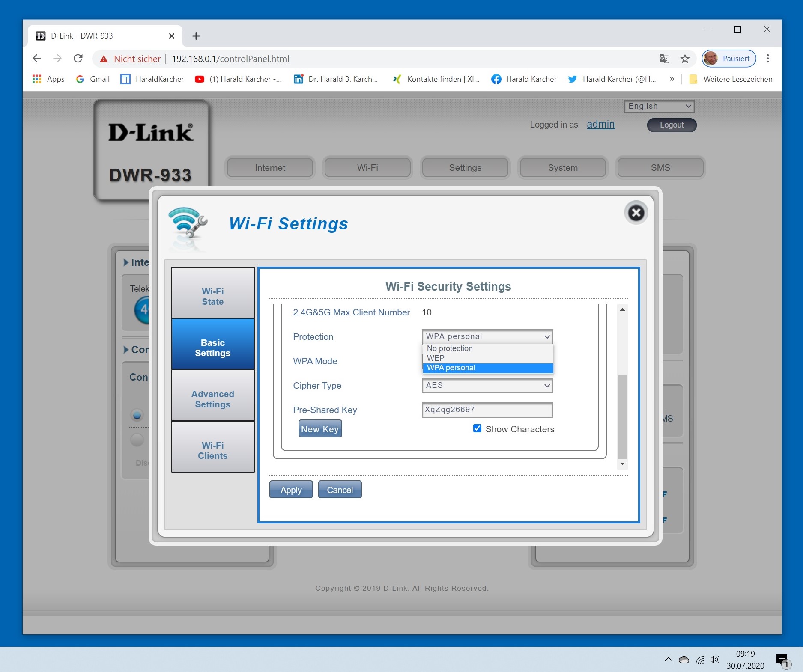Reload the router page
Image resolution: width=803 pixels, height=672 pixels.
tap(78, 59)
